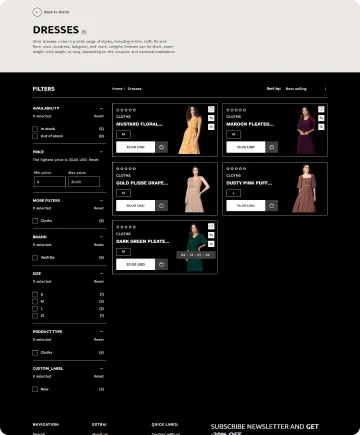
Task: Open the beige Gold Plisse dress image
Action: click(x=197, y=189)
